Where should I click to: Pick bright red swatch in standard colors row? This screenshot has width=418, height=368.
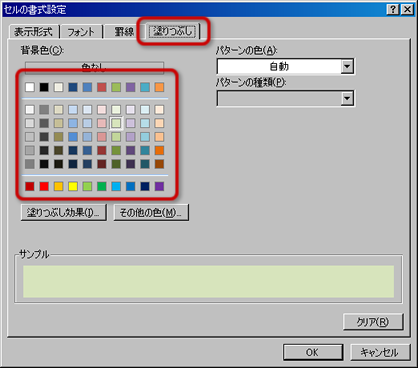coord(44,186)
